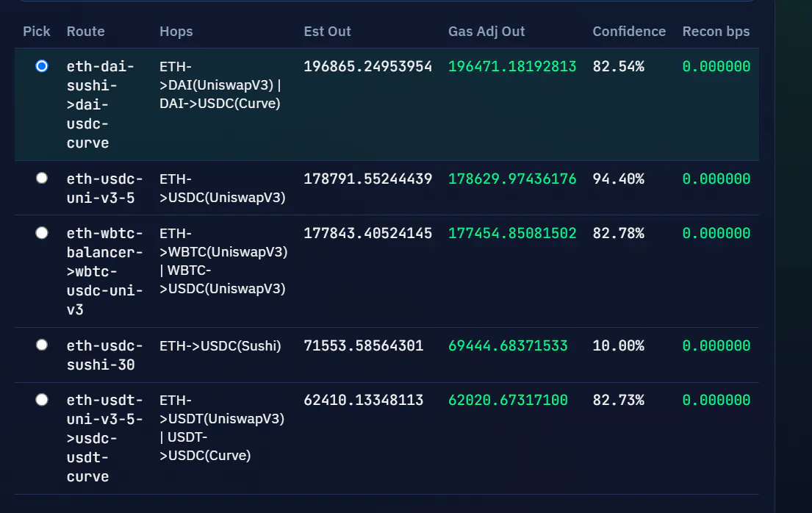The image size is (812, 513).
Task: Click route name eth-usdt-uni-v3-5->usdc-usdt-curve
Action: coord(104,438)
